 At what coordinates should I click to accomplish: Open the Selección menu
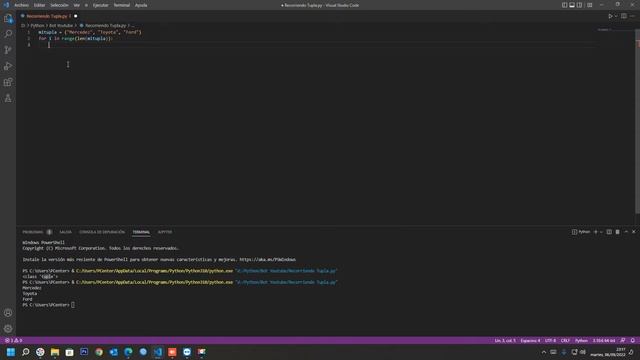(60, 5)
